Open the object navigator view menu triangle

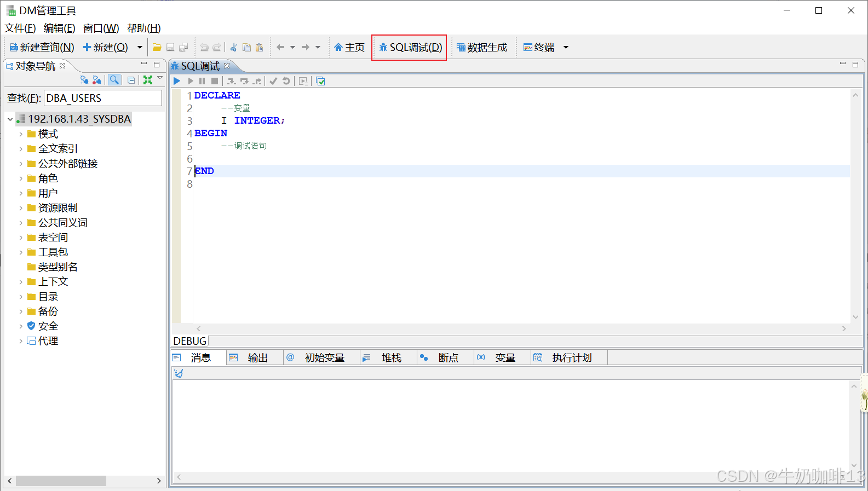click(x=160, y=78)
